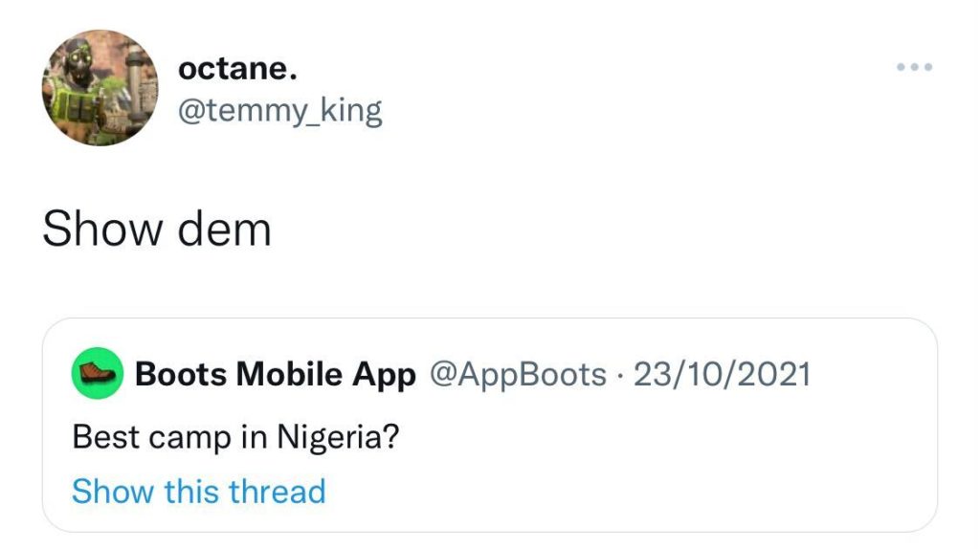Click the word "Show" in main tweet
This screenshot has width=980, height=549.
98,230
